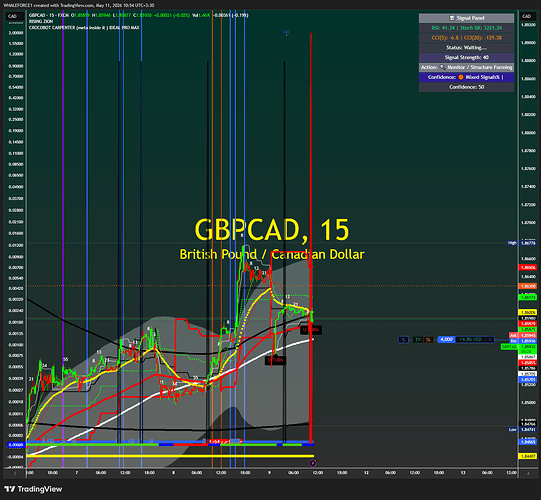Select the RISING ZION indicator legend
This screenshot has height=500, width=541.
coord(41,21)
